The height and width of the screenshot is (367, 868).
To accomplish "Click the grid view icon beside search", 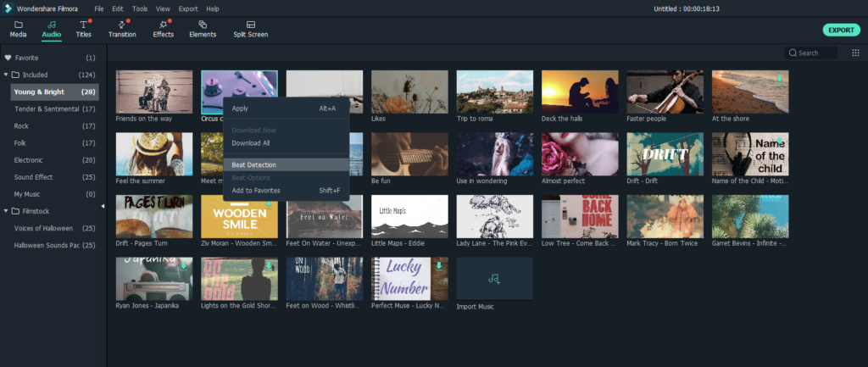I will [855, 53].
